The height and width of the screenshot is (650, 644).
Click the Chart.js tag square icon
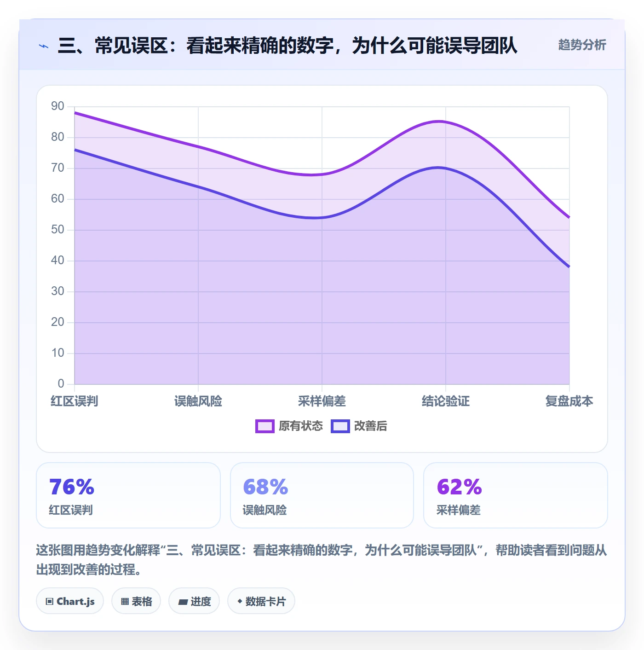point(50,601)
